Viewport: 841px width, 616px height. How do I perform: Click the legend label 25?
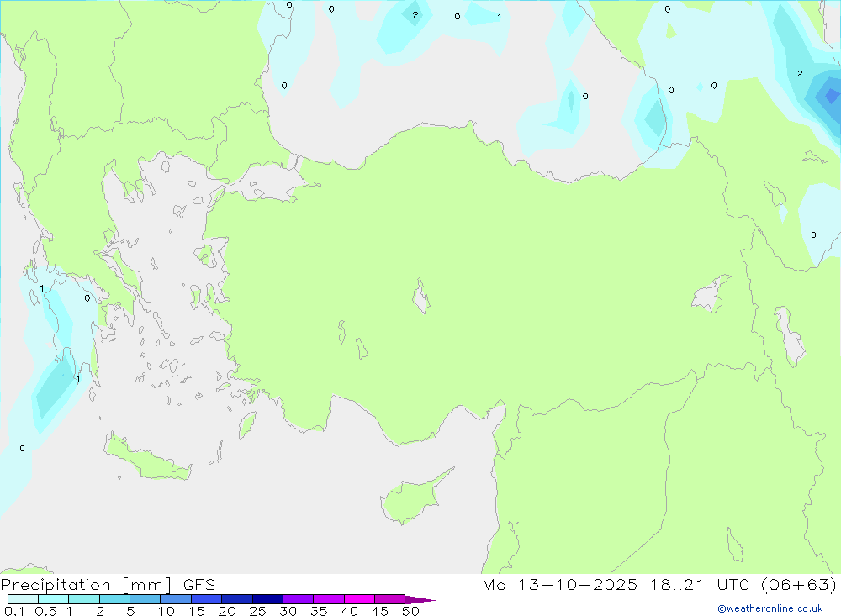(257, 611)
